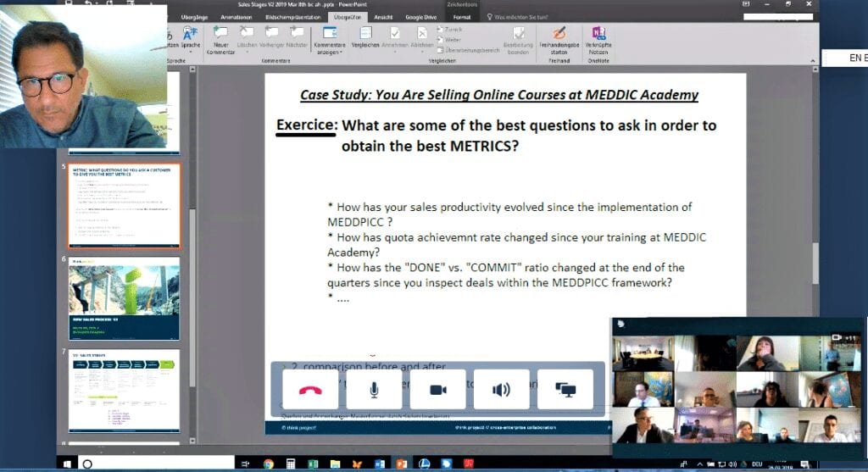Click the bullet about DONE vs. COMMIT ratio
The width and height of the screenshot is (868, 472).
coord(506,275)
